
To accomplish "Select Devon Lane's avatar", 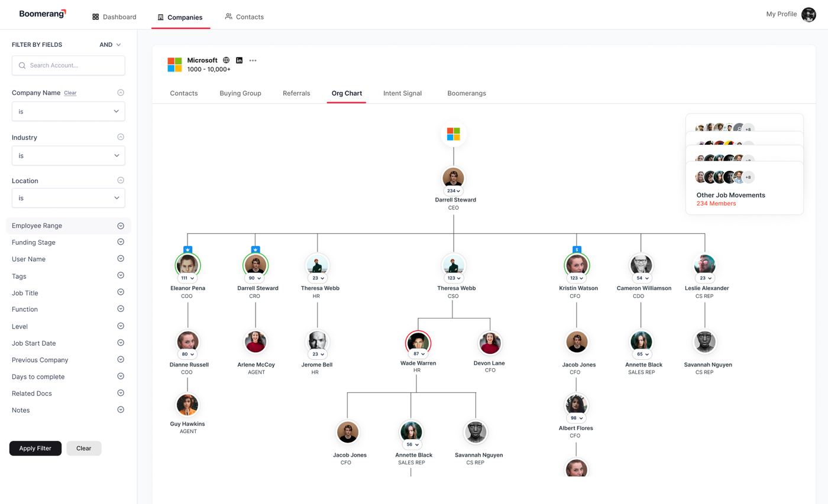I will pos(490,343).
